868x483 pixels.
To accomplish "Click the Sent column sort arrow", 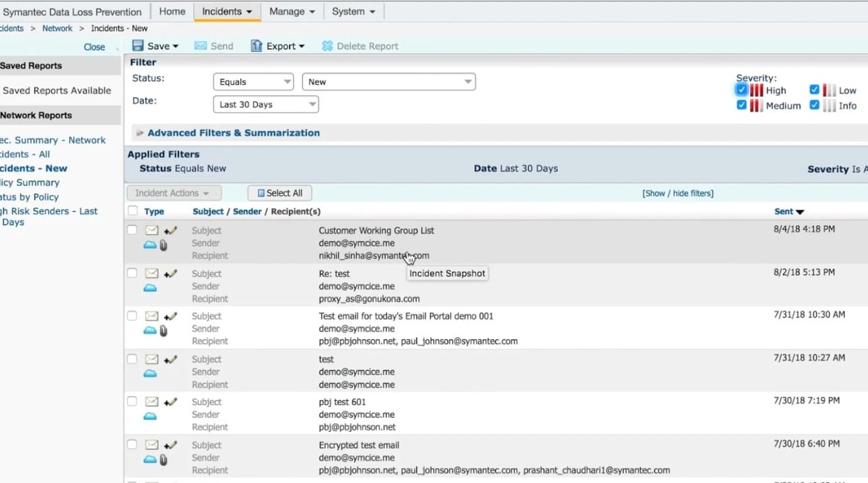I will pyautogui.click(x=800, y=212).
